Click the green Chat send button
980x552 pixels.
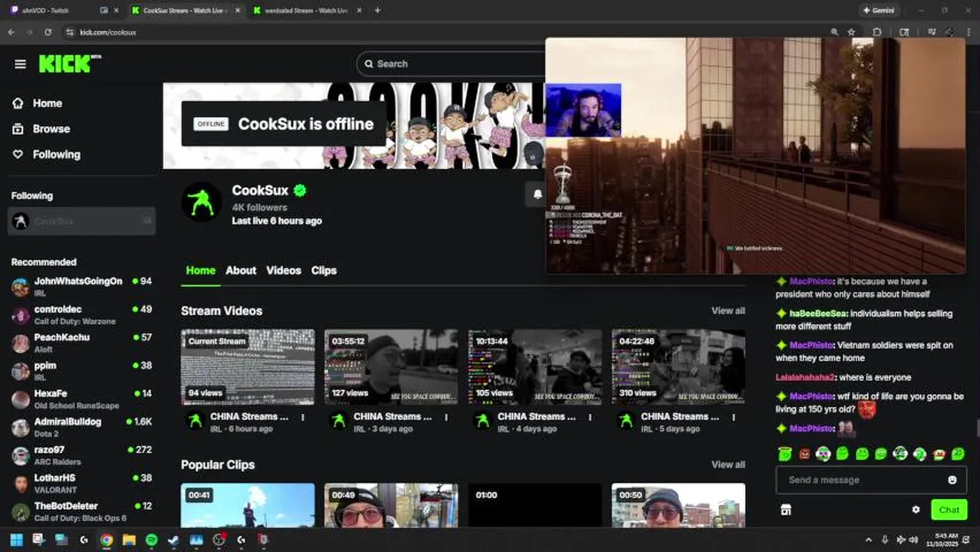point(949,510)
